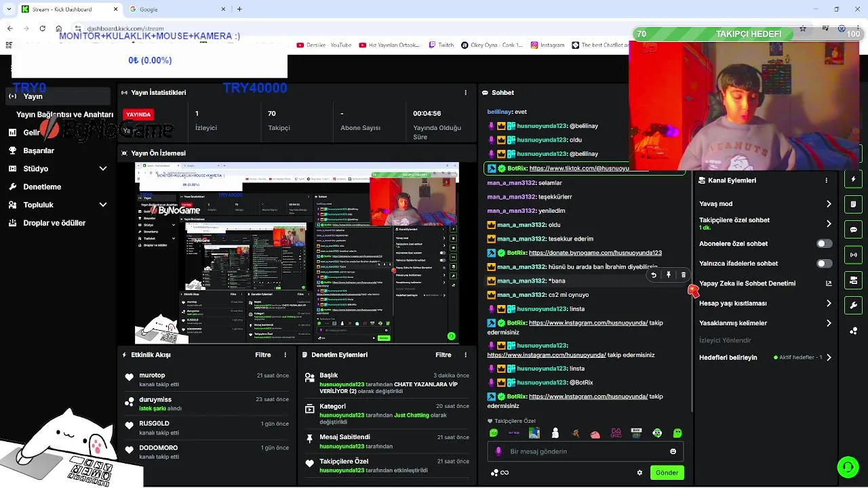Reply to the hovered '*bana' chat message
Image resolution: width=868 pixels, height=488 pixels.
[653, 275]
